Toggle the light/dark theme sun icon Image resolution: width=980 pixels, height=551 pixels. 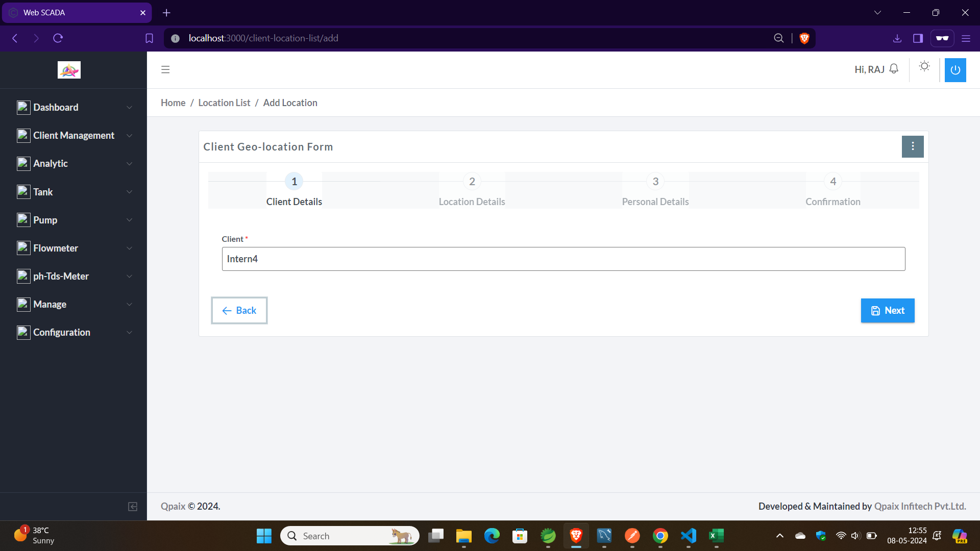(924, 66)
